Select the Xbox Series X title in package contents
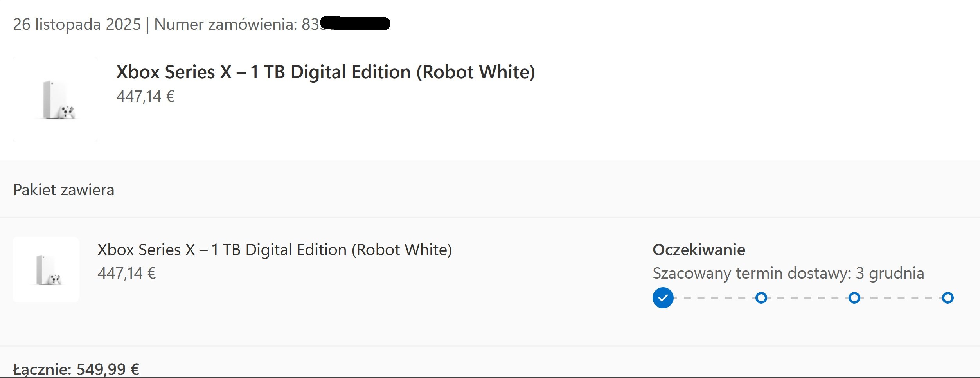The width and height of the screenshot is (980, 378). [x=274, y=250]
